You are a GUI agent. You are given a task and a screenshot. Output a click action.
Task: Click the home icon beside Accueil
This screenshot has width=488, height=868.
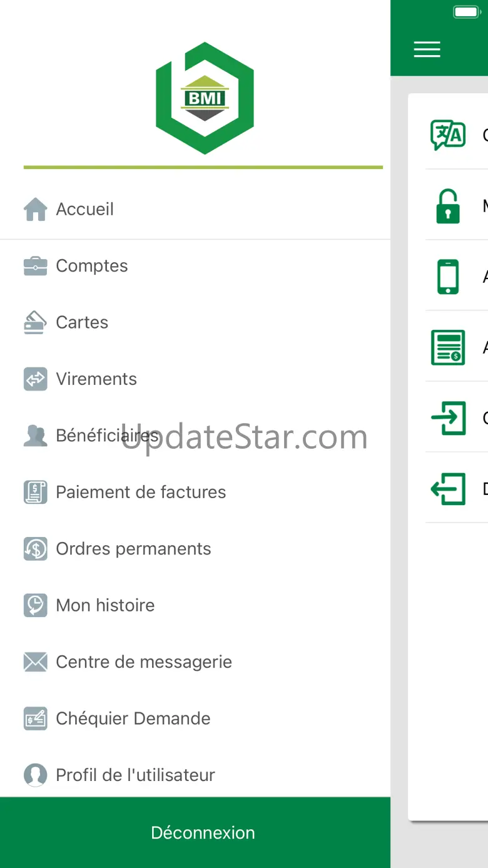36,209
